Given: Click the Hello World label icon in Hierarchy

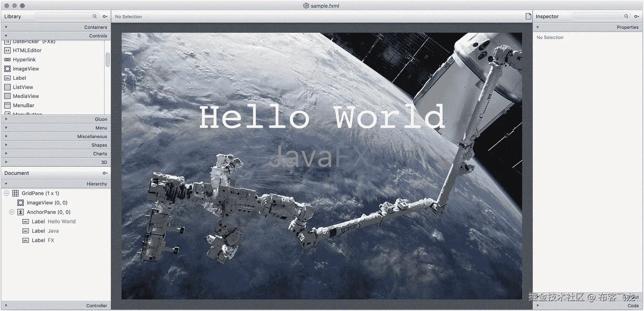Looking at the screenshot, I should coord(26,222).
